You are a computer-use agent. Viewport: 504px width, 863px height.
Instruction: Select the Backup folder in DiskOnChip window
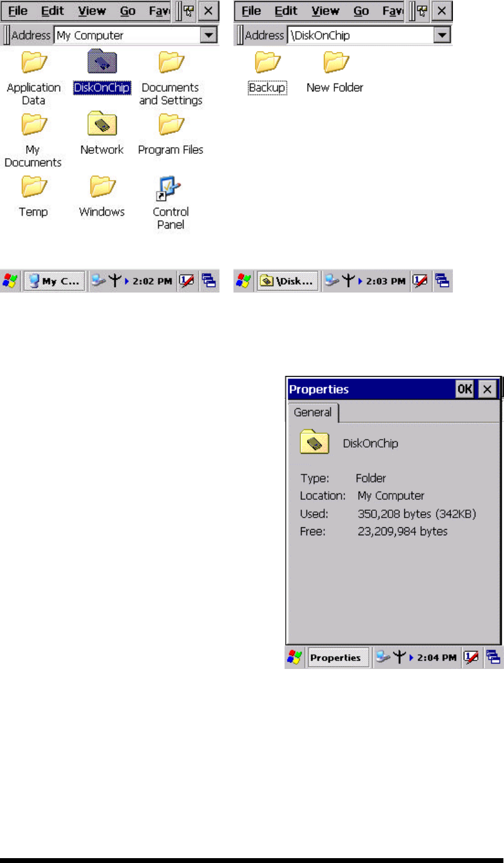268,62
